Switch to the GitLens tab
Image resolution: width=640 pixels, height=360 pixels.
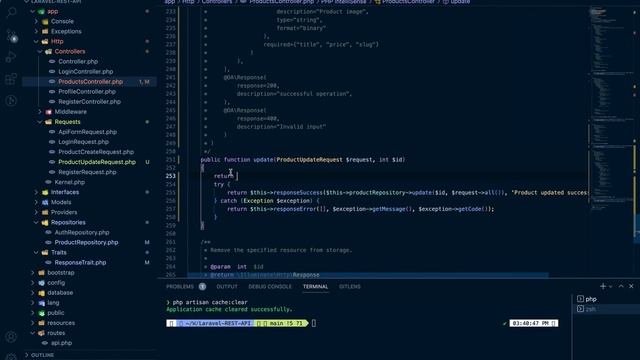(x=350, y=287)
